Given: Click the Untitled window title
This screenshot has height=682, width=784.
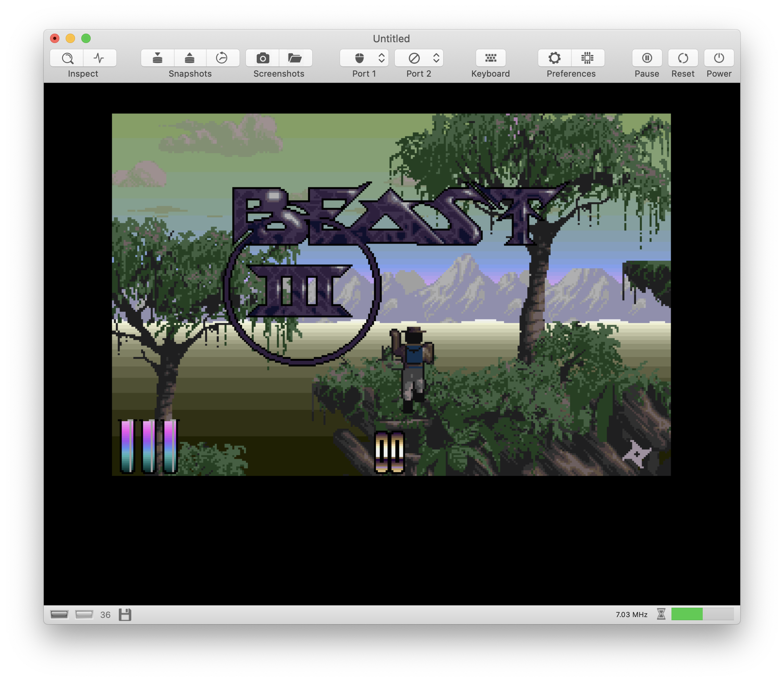Looking at the screenshot, I should pos(391,39).
